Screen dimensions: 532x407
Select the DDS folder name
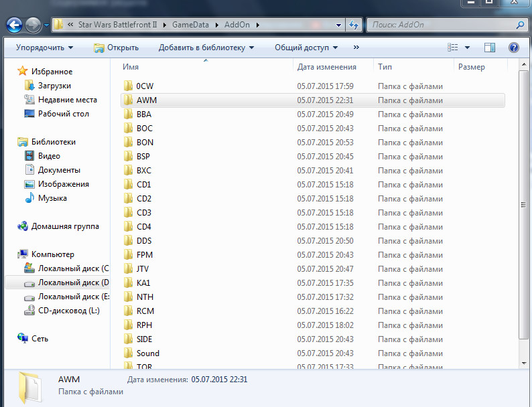point(144,240)
